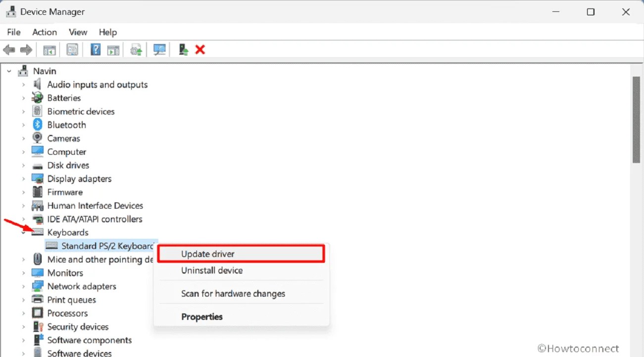Image resolution: width=644 pixels, height=357 pixels.
Task: Choose Uninstall device from the context menu
Action: [x=212, y=270]
